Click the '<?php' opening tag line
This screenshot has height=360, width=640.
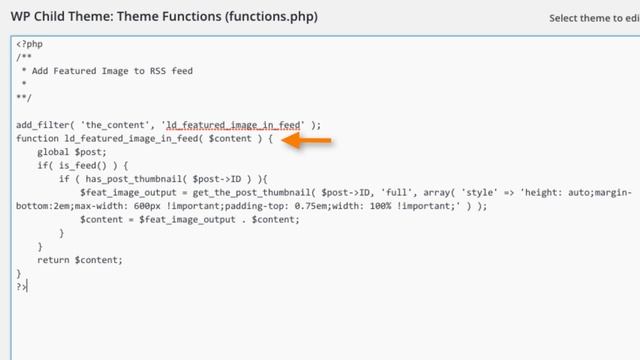coord(29,44)
